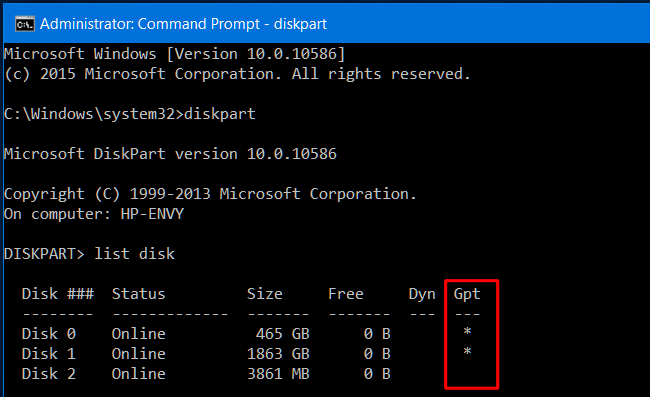Click the DISKPART> list disk command
The height and width of the screenshot is (397, 650).
point(90,254)
